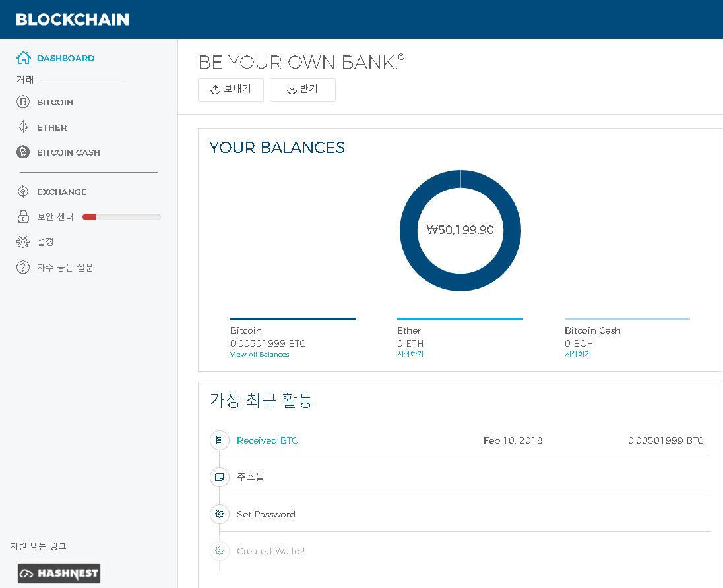This screenshot has height=588, width=723.
Task: Click the security center lock icon
Action: (23, 217)
